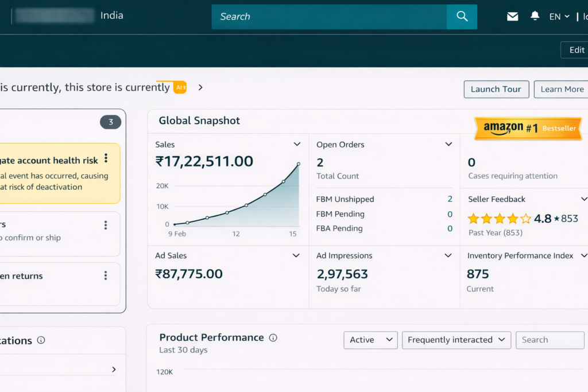
Task: Expand the Sales card chevron
Action: click(297, 145)
